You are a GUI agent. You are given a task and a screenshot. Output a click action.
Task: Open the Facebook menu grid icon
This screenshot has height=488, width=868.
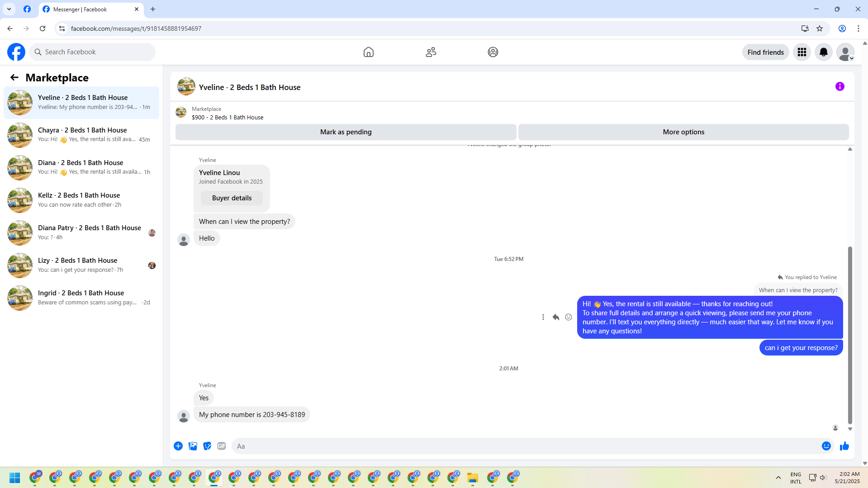[802, 52]
